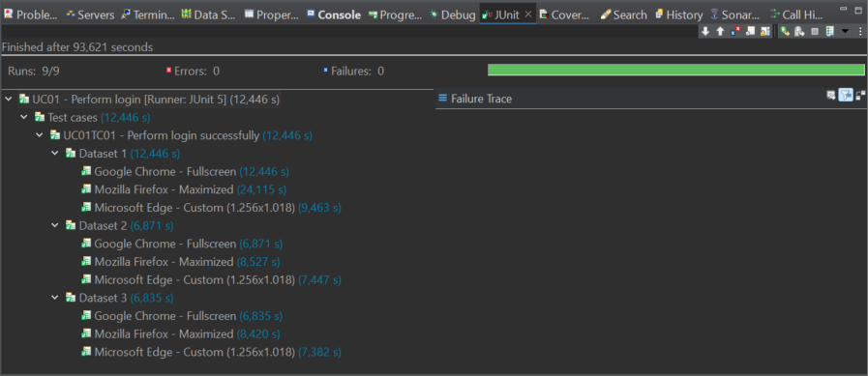Click the 'Failures: 0' counter
Viewport: 868px width, 376px height.
(x=354, y=71)
